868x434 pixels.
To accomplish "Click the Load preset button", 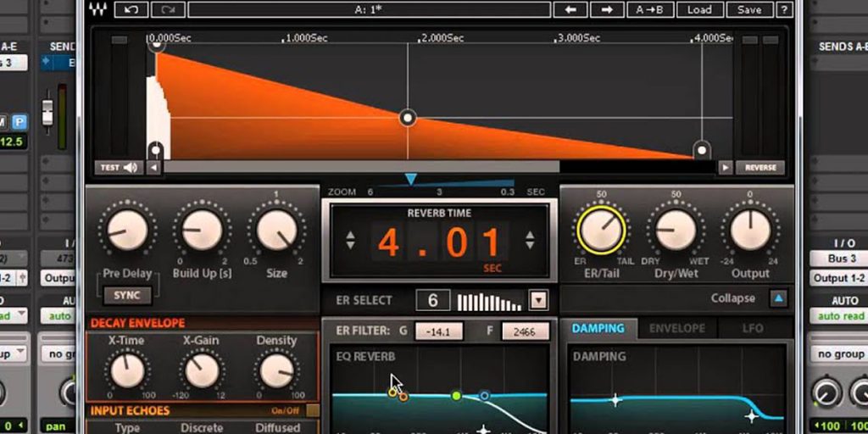I will (699, 10).
